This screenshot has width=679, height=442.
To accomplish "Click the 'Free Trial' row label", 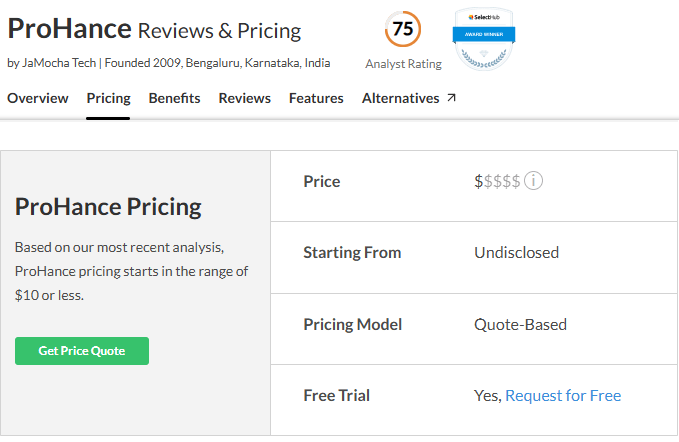I will tap(336, 395).
